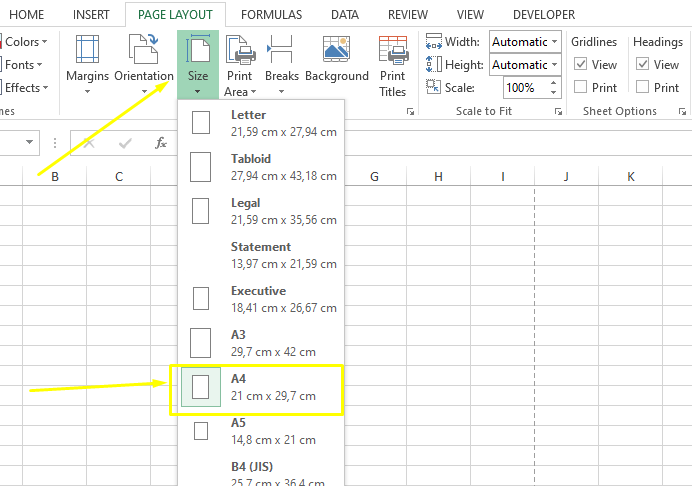The image size is (692, 486).
Task: Click the Scale icon
Action: 433,87
